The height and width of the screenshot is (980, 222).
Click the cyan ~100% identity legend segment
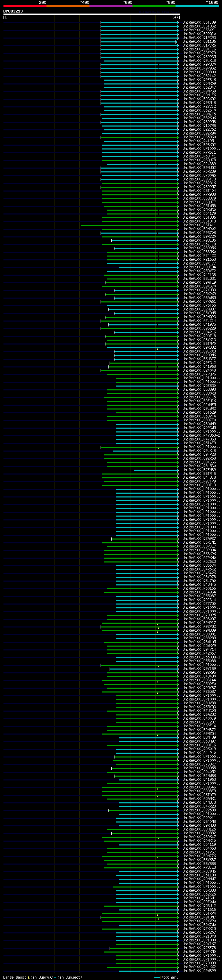pyautogui.click(x=197, y=6)
